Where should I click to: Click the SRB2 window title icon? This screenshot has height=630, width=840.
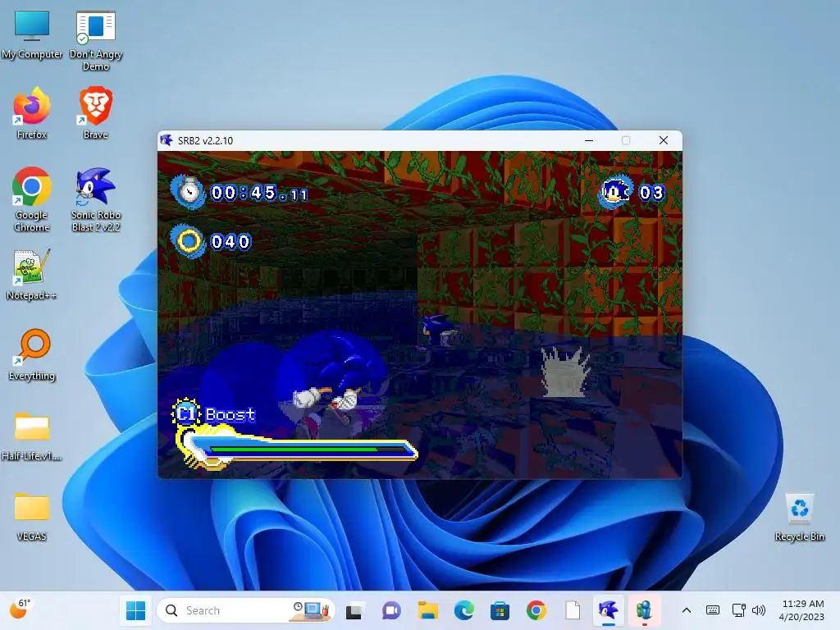[x=167, y=140]
